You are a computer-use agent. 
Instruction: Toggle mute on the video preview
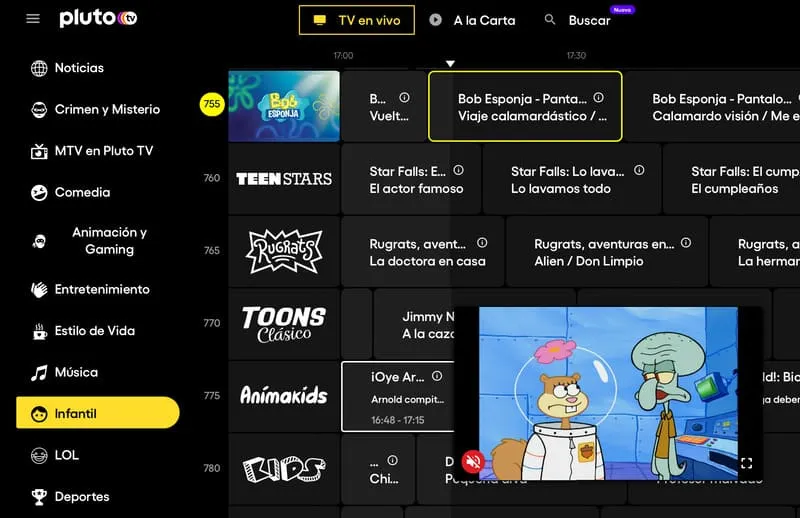coord(473,462)
